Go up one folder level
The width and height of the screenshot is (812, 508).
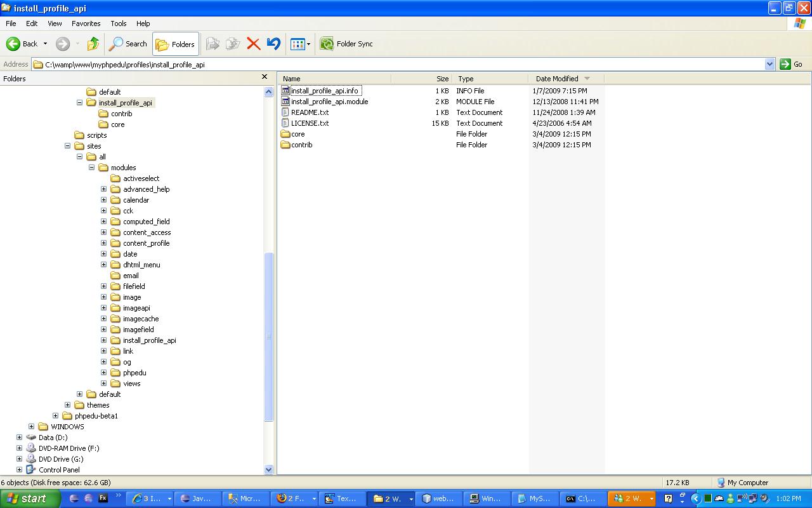point(93,44)
